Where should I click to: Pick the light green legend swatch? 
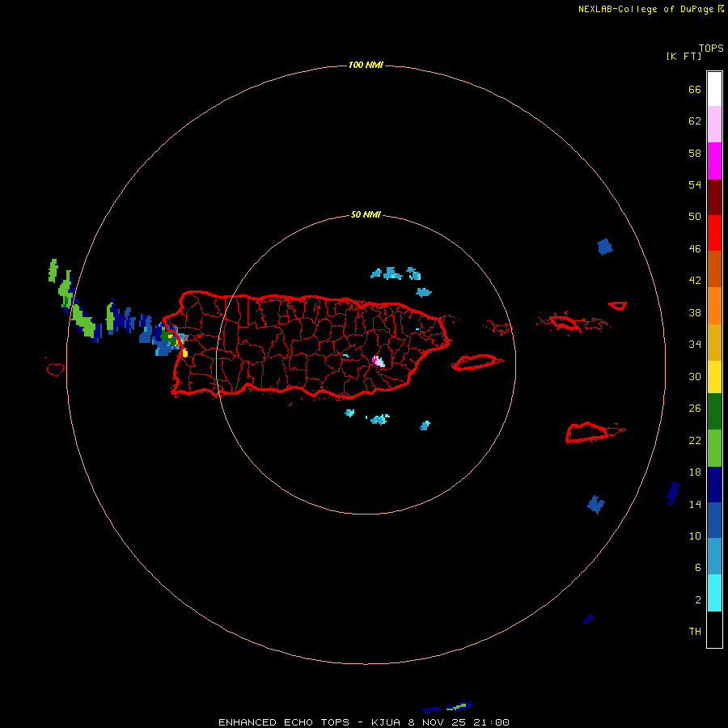pos(714,448)
